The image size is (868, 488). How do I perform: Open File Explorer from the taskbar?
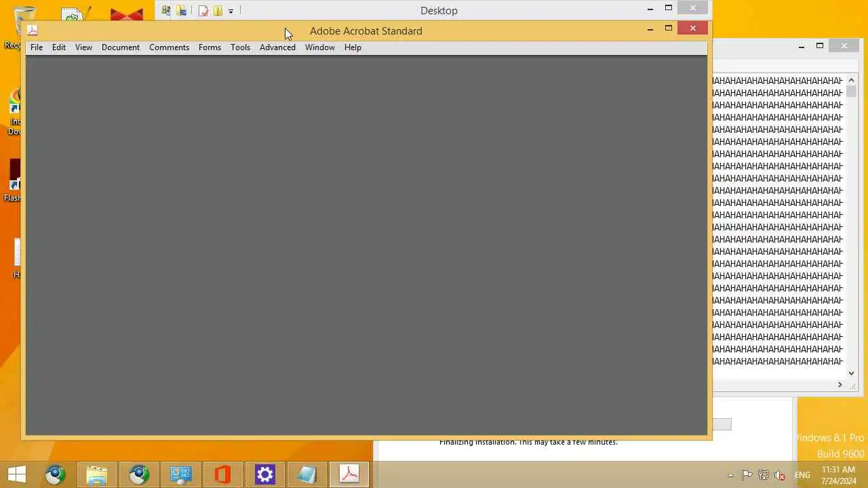pos(97,474)
